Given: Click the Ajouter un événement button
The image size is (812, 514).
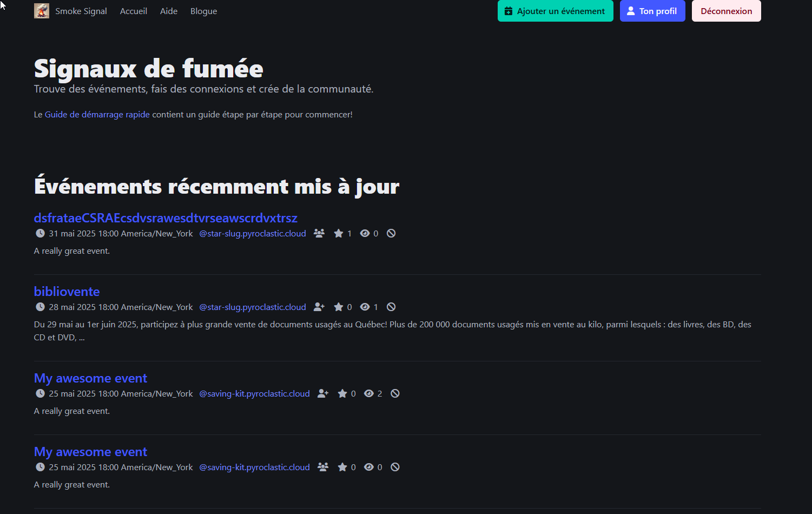Looking at the screenshot, I should point(556,11).
